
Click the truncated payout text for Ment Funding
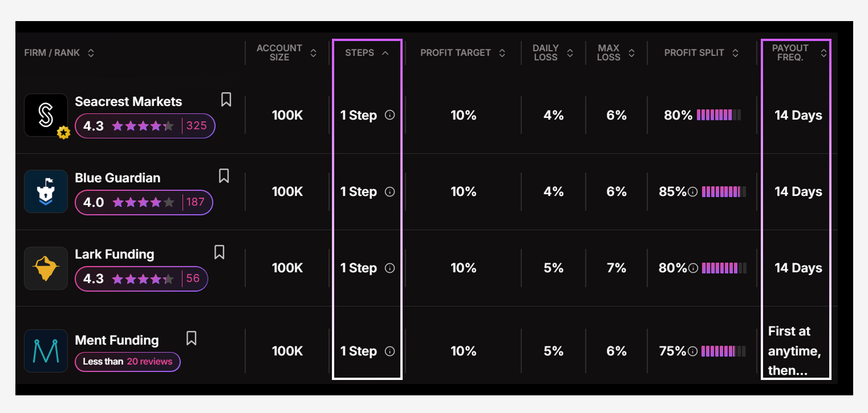pyautogui.click(x=795, y=351)
